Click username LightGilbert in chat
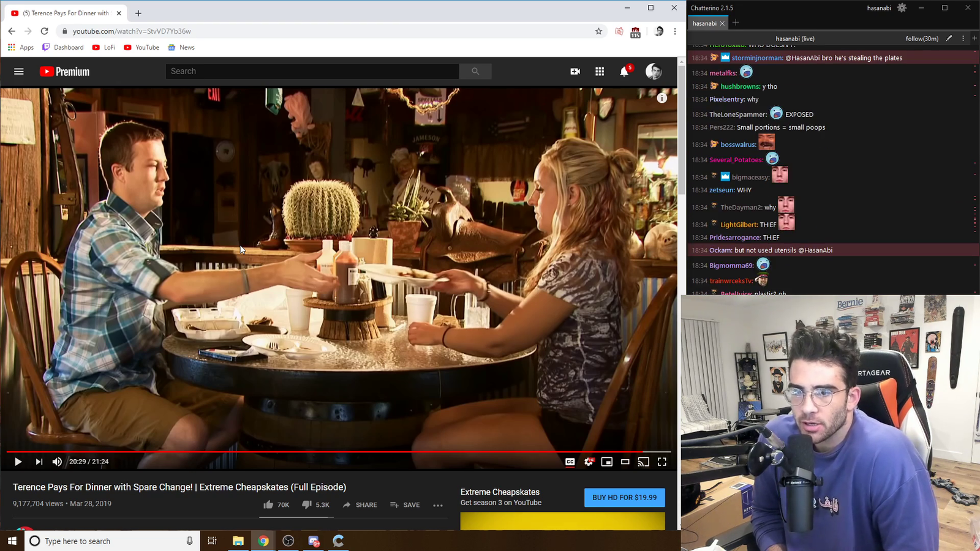 [739, 225]
